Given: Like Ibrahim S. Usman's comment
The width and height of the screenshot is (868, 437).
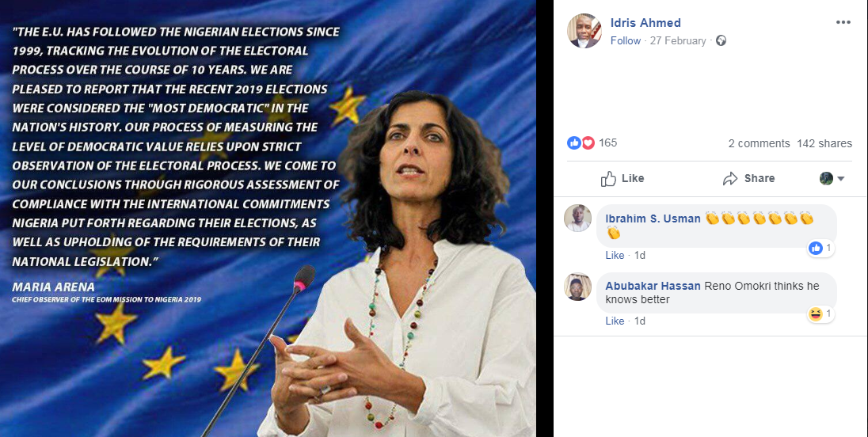Looking at the screenshot, I should coord(615,255).
